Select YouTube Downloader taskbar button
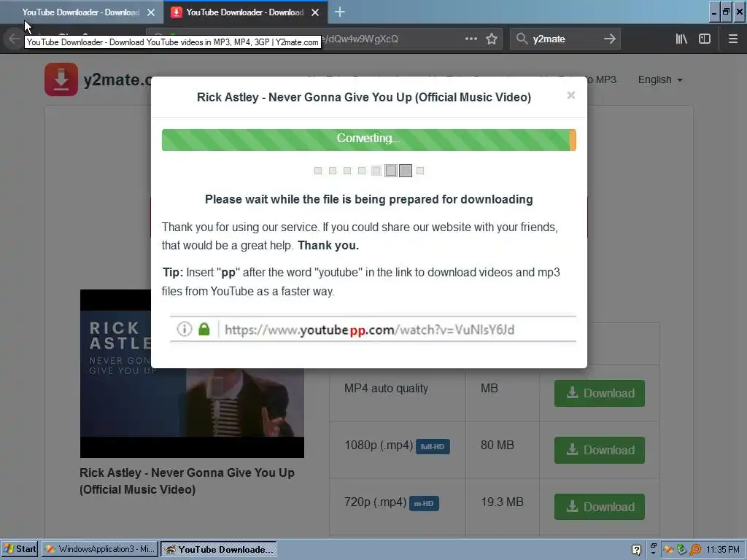This screenshot has height=560, width=747. click(219, 549)
